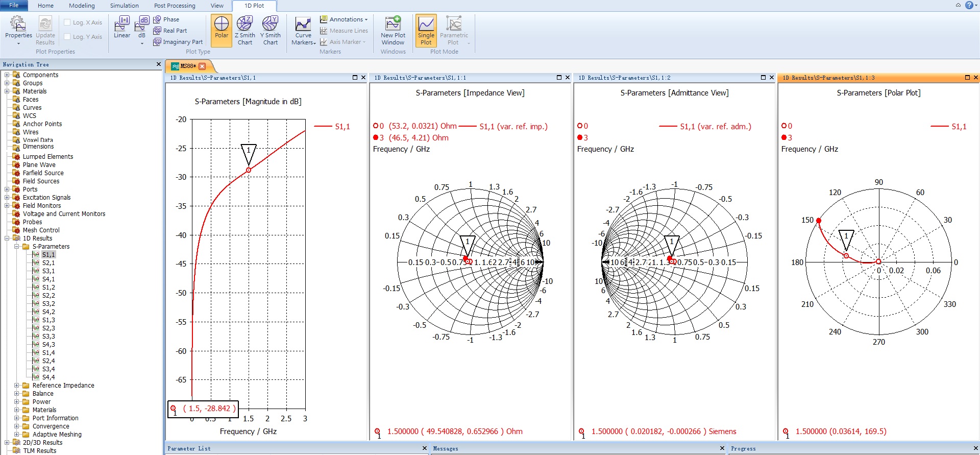Open the Properties tool in ribbon
This screenshot has height=455, width=980.
18,30
